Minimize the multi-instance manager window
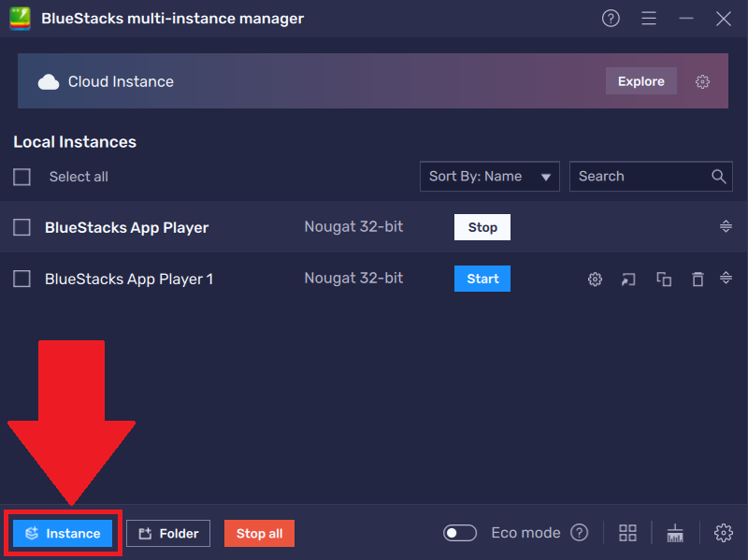Screen dimensions: 748x560 tap(686, 19)
